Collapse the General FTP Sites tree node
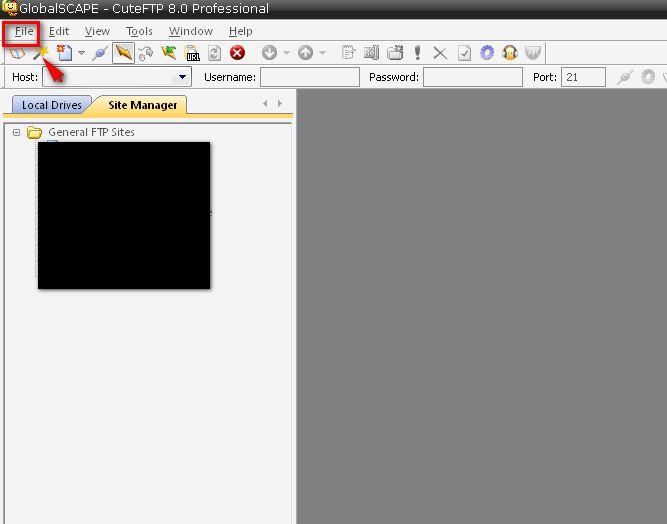This screenshot has width=667, height=524. tap(17, 132)
